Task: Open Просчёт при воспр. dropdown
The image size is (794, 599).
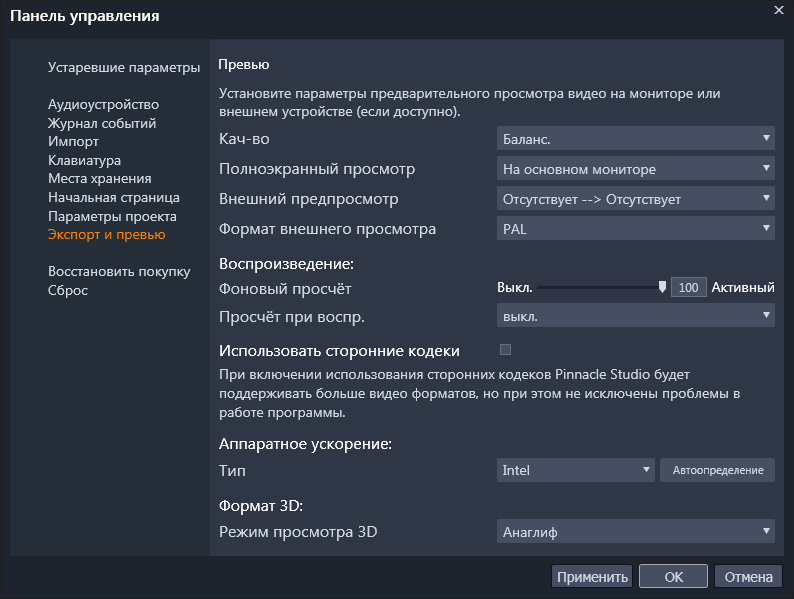Action: tap(635, 316)
